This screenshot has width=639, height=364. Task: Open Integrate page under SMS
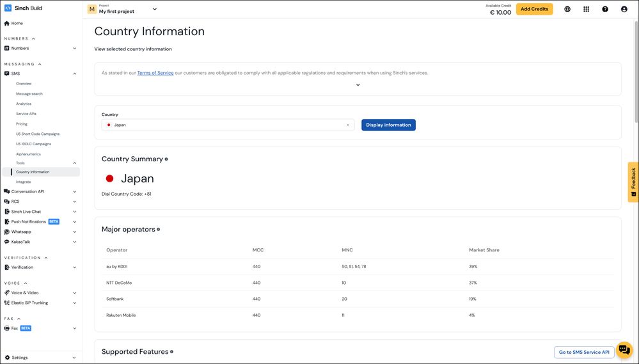(23, 182)
